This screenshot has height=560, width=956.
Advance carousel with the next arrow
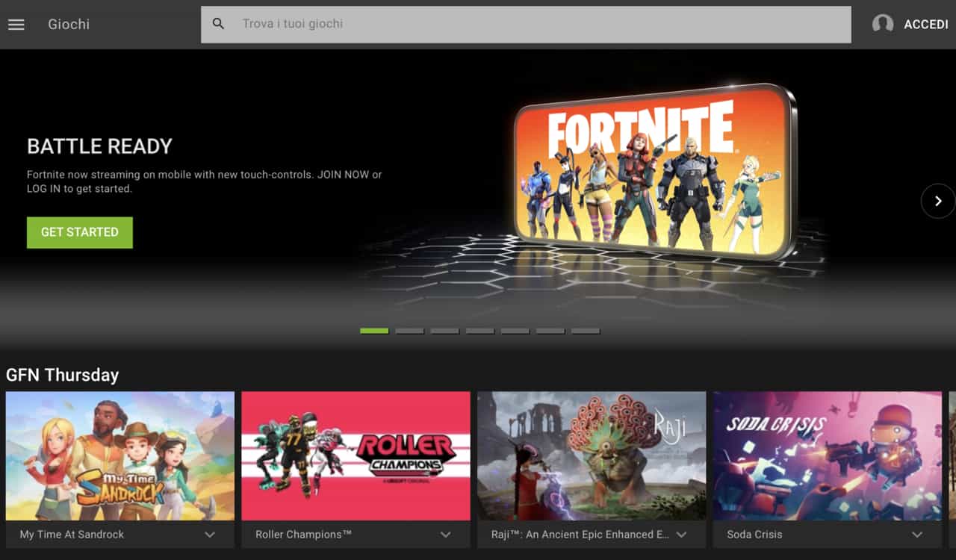(x=937, y=201)
